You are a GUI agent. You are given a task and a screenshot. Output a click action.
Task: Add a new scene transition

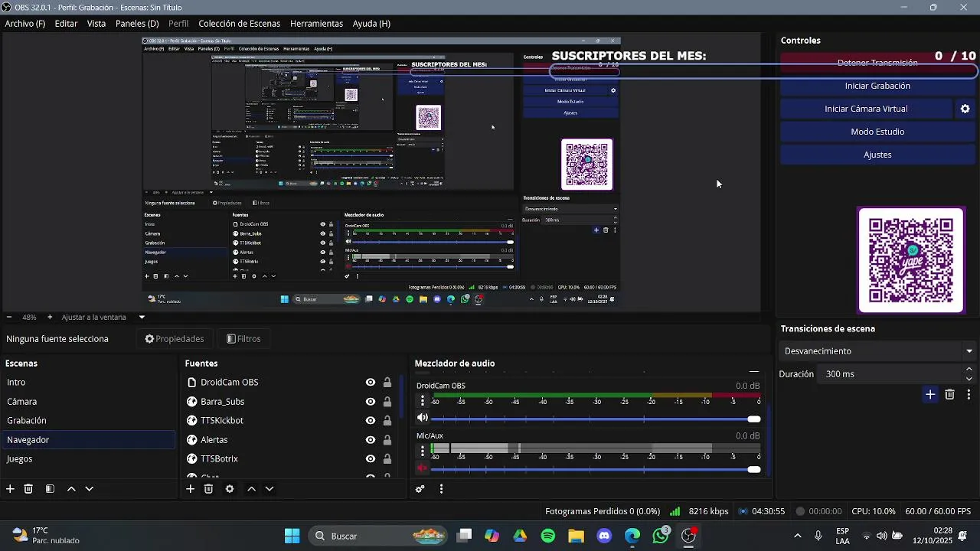[x=930, y=395]
